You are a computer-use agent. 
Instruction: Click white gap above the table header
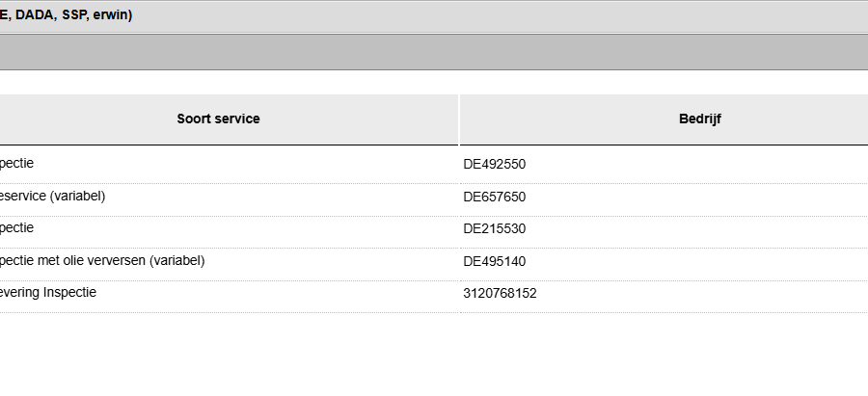434,82
